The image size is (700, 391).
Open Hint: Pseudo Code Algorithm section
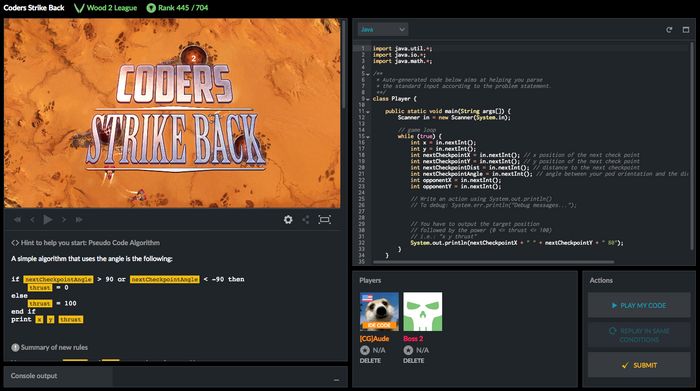pyautogui.click(x=85, y=243)
